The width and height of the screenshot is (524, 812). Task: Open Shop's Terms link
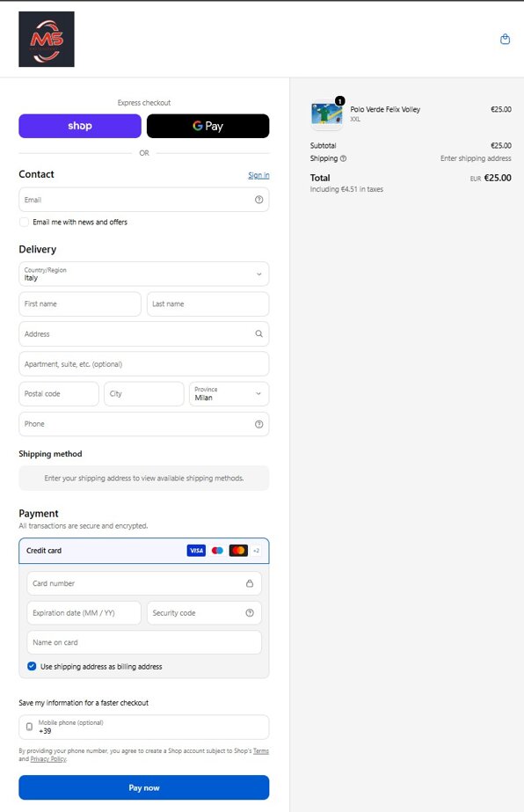[x=261, y=751]
